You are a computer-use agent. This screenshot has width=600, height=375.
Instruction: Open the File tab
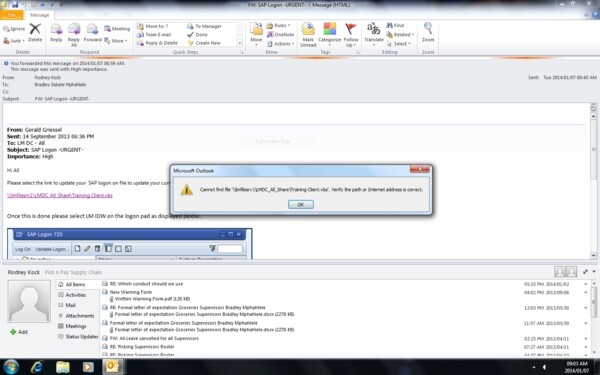(x=12, y=15)
